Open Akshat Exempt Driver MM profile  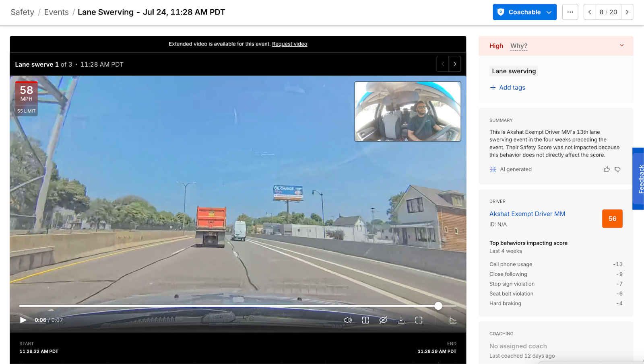tap(527, 214)
